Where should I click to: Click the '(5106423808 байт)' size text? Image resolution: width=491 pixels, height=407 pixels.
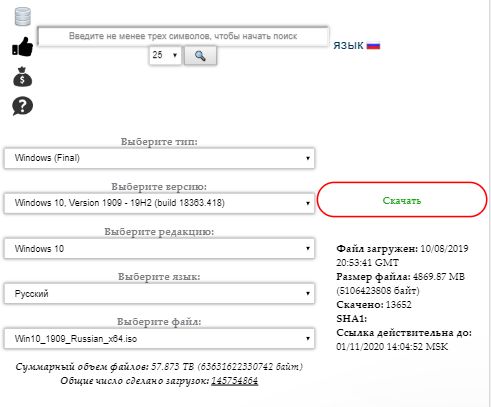click(x=378, y=291)
